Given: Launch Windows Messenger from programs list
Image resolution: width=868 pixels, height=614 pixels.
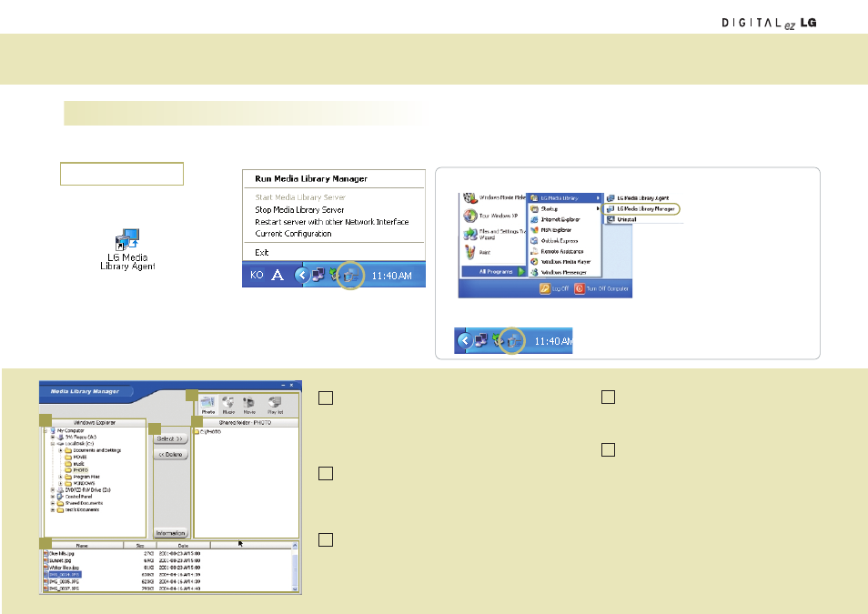Looking at the screenshot, I should [559, 272].
